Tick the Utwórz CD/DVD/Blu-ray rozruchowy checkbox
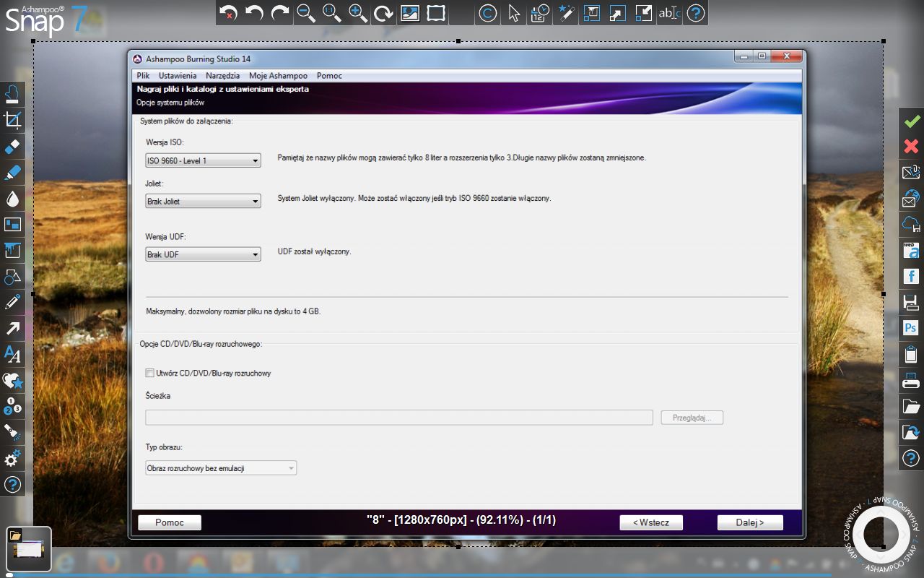Viewport: 924px width, 578px height. (150, 373)
